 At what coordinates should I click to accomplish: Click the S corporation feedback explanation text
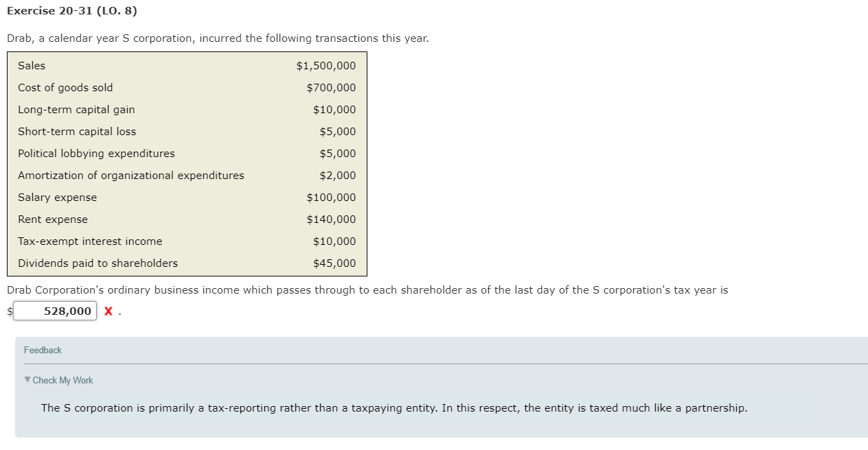click(394, 408)
